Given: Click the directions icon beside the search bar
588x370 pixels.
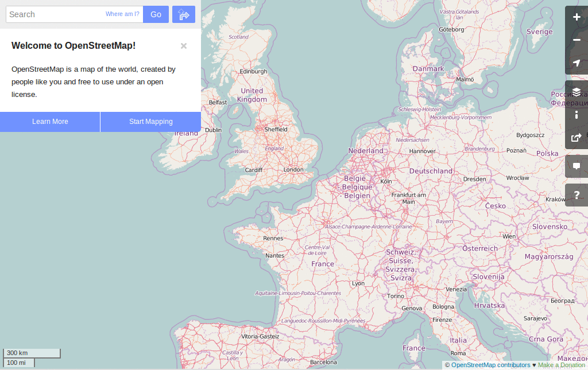Looking at the screenshot, I should point(183,14).
